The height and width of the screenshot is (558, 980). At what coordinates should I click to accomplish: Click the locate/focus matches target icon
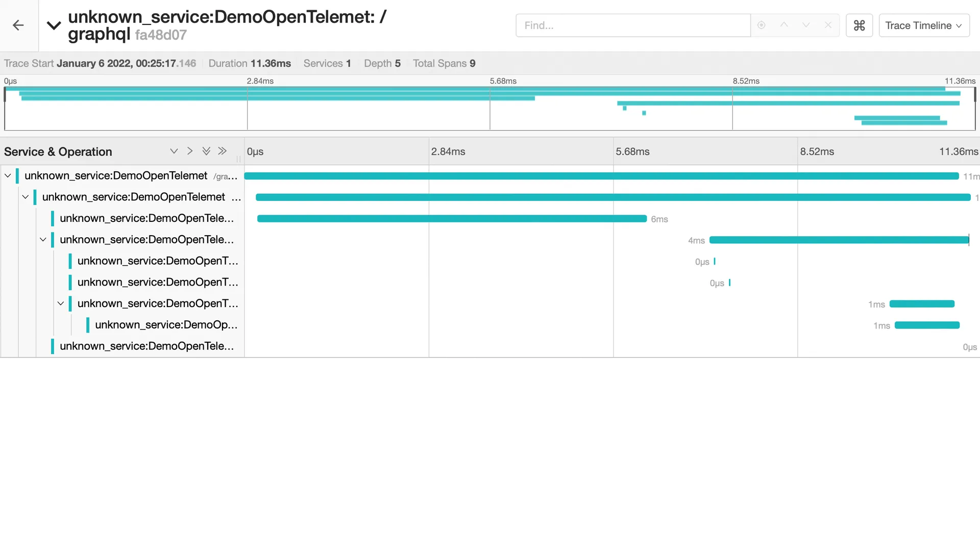pos(761,25)
